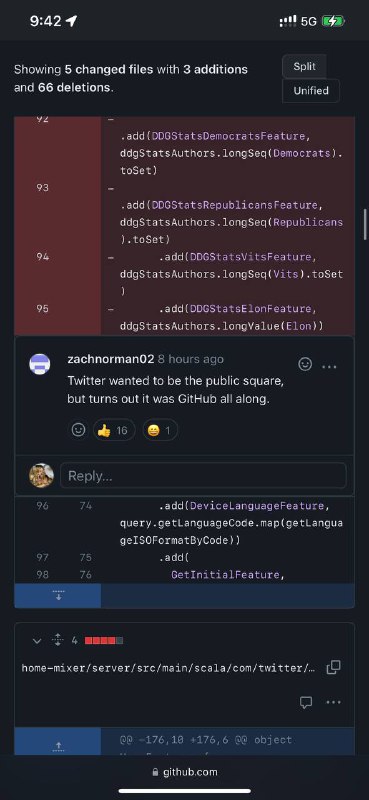Add emoji reaction in comment header

point(305,364)
